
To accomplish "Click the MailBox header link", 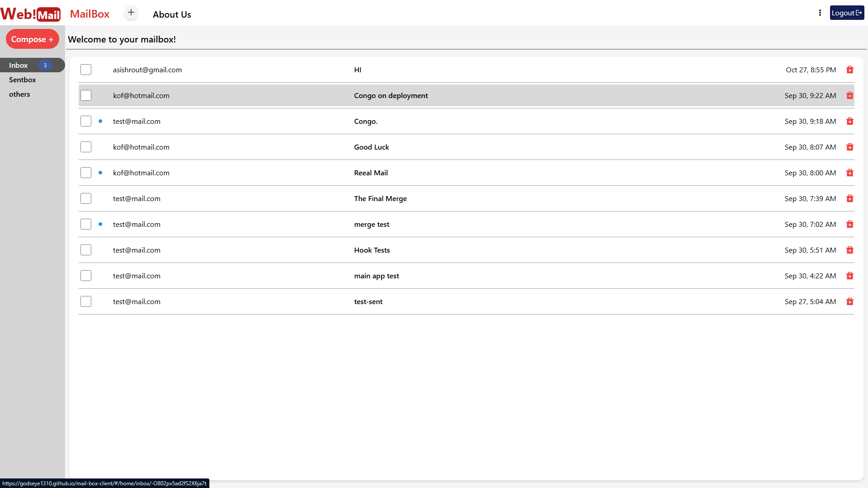I will 90,14.
